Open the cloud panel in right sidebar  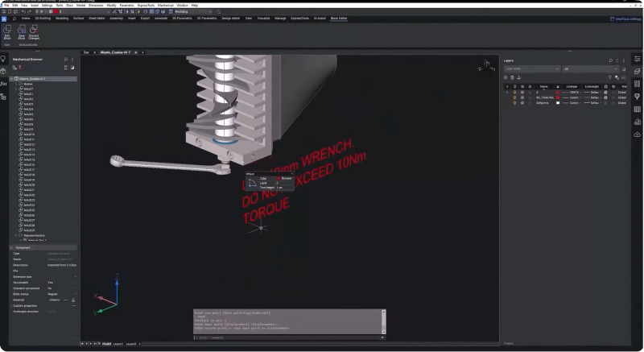click(638, 134)
